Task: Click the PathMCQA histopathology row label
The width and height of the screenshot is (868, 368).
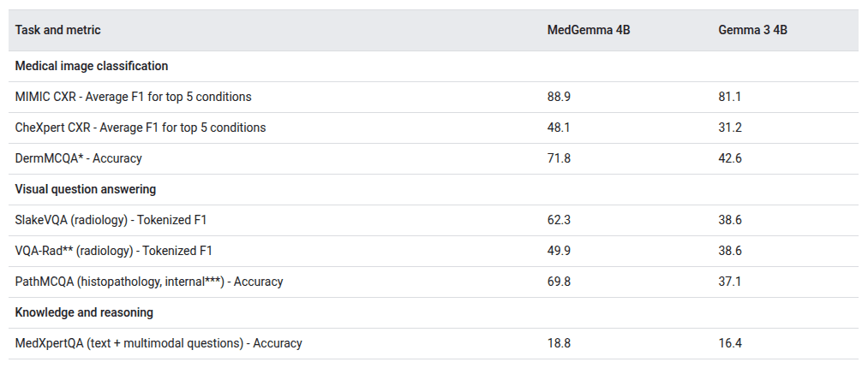Action: coord(149,282)
